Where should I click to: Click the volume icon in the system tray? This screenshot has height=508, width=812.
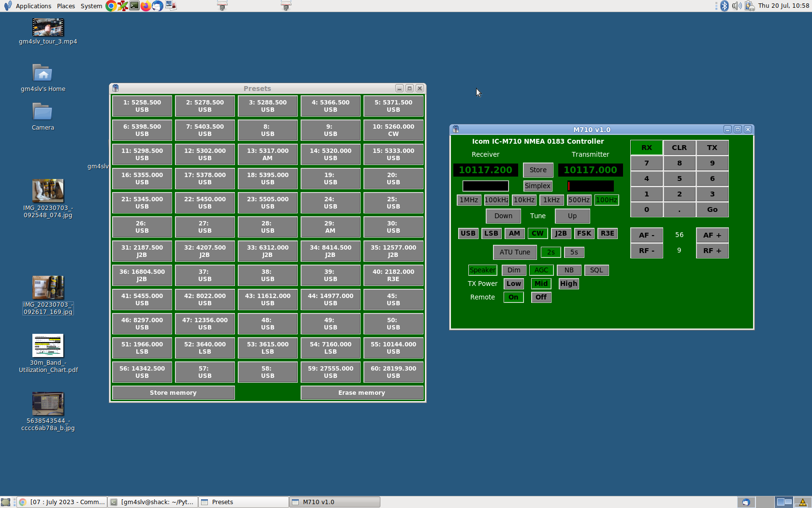pos(737,6)
